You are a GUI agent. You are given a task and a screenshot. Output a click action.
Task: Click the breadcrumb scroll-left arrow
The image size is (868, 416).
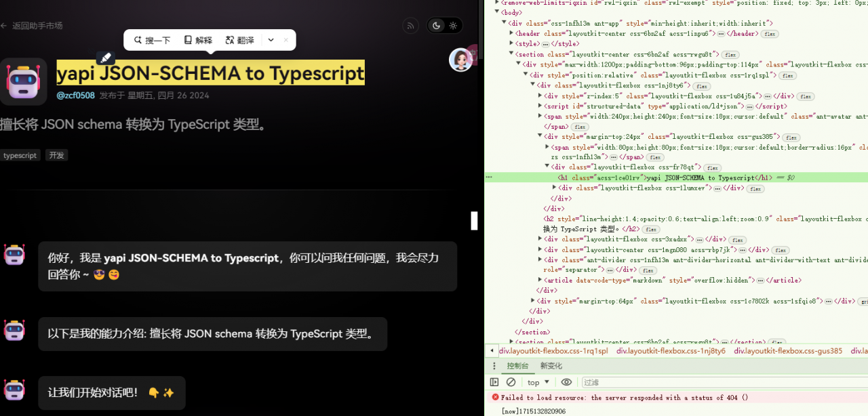492,351
